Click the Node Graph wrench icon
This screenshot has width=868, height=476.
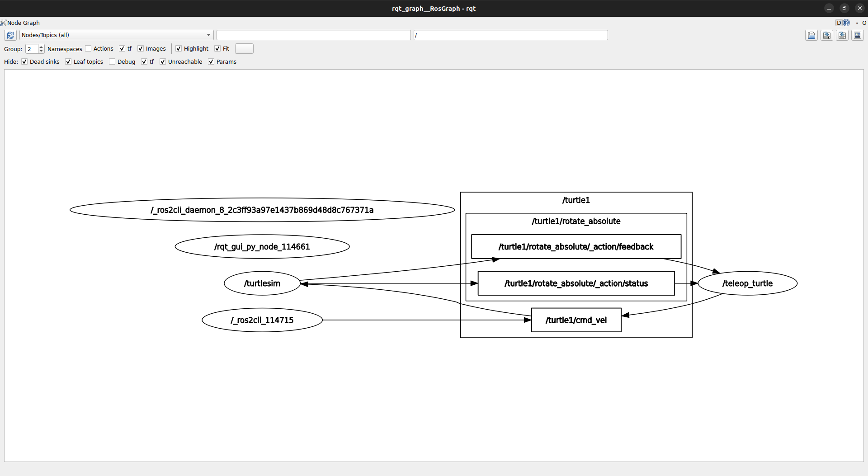pyautogui.click(x=3, y=23)
